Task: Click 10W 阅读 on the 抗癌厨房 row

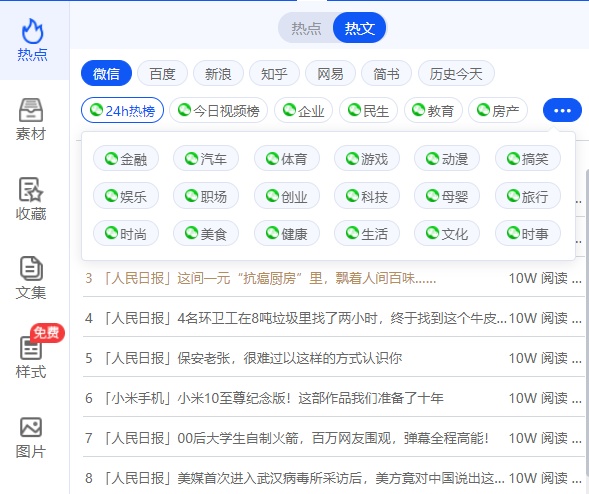Action: [x=538, y=278]
